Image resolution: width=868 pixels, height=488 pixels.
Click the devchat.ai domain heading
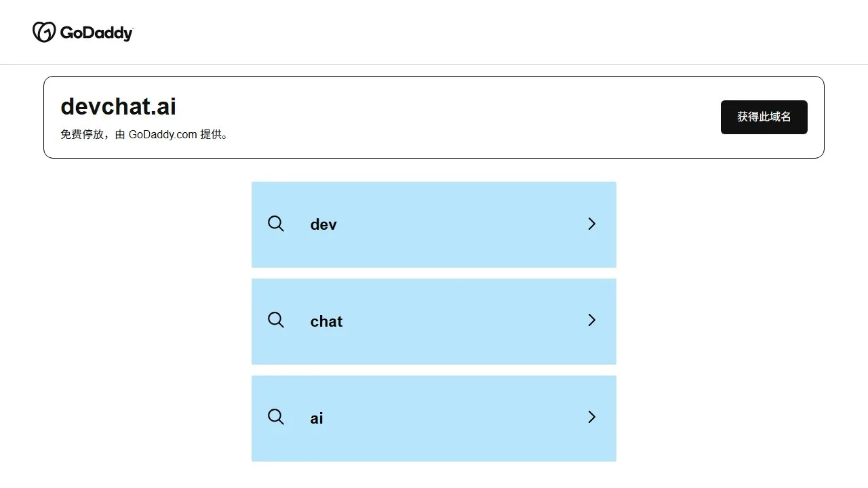click(x=119, y=106)
